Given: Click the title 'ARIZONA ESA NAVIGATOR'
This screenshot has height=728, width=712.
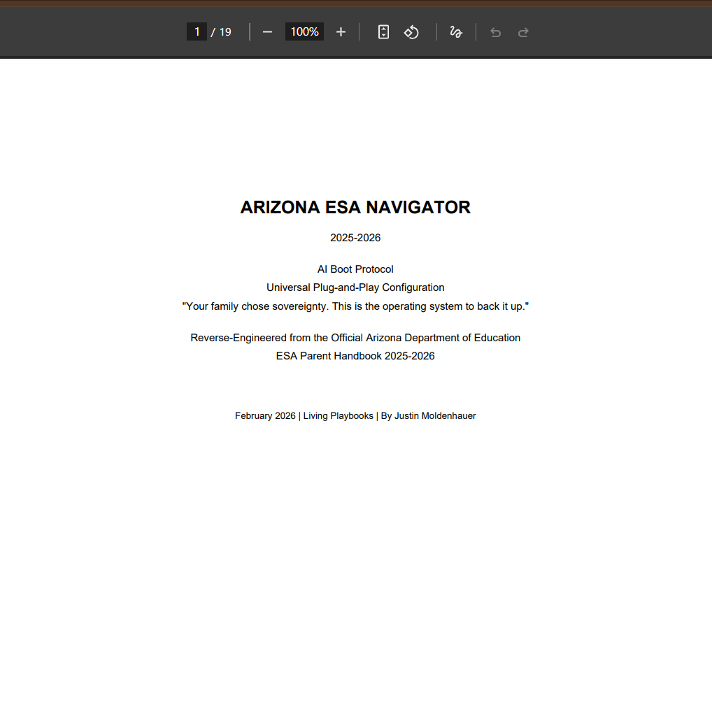Looking at the screenshot, I should tap(355, 207).
